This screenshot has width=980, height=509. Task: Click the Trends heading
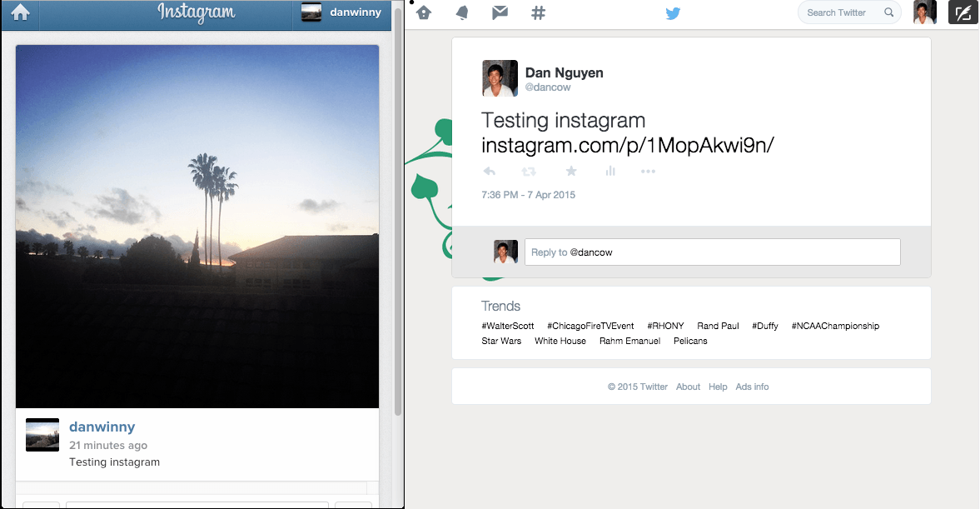(x=500, y=306)
